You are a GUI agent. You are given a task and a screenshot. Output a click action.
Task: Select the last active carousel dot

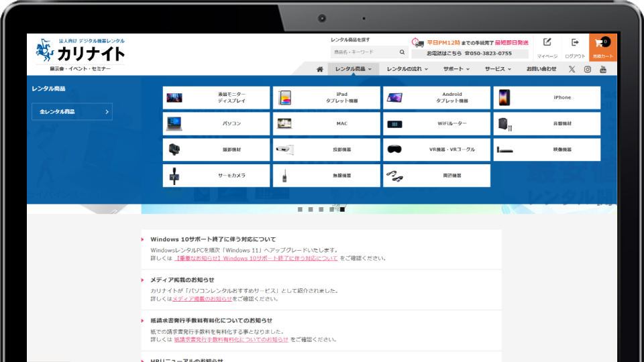coord(342,209)
